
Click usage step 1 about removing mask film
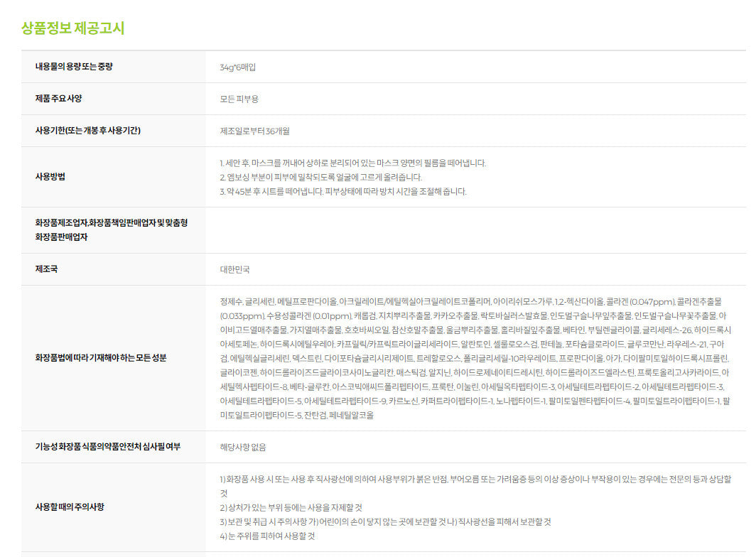click(x=352, y=163)
